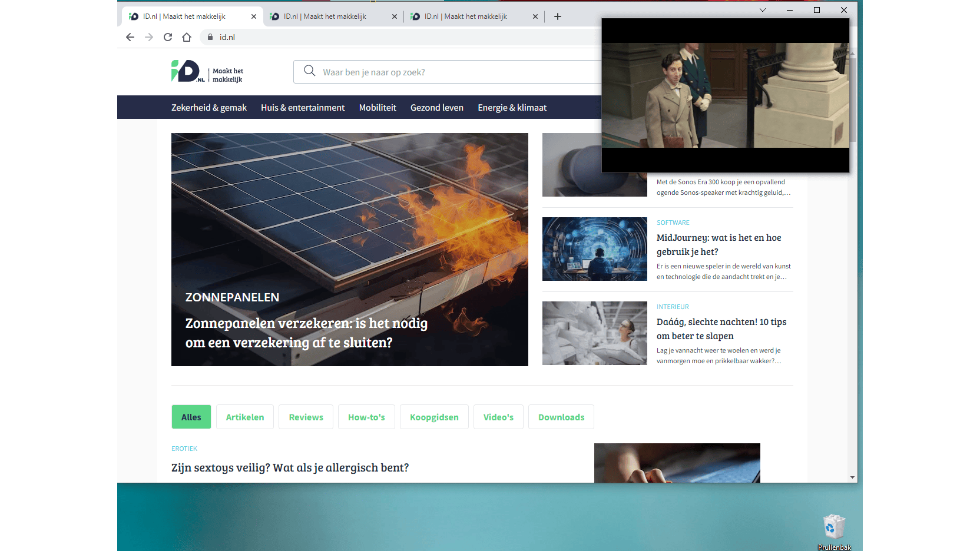
Task: Click the picture-in-picture video window
Action: (x=726, y=95)
